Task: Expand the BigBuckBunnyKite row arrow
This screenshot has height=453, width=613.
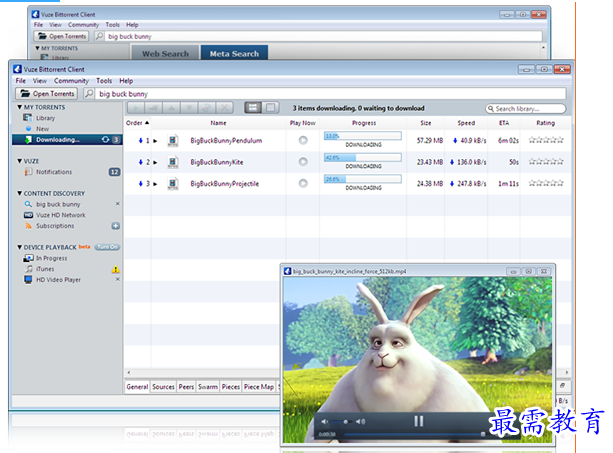Action: coord(155,162)
